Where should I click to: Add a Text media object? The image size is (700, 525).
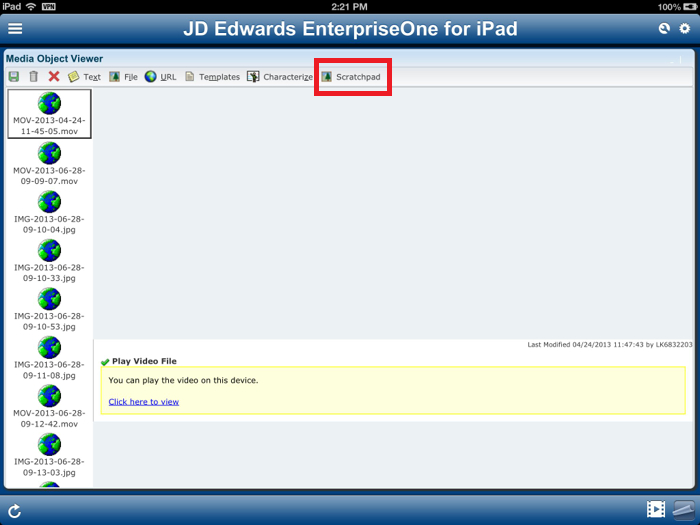(84, 77)
